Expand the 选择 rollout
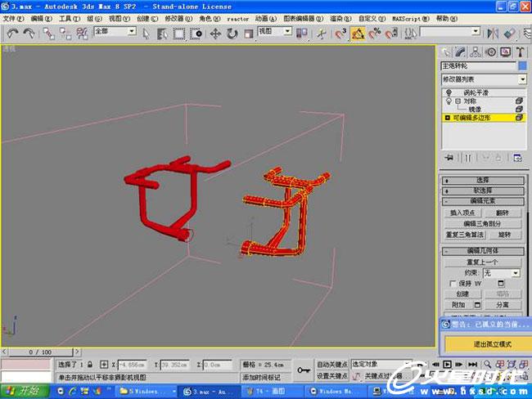Screen dimensions: 532x399 coord(482,181)
